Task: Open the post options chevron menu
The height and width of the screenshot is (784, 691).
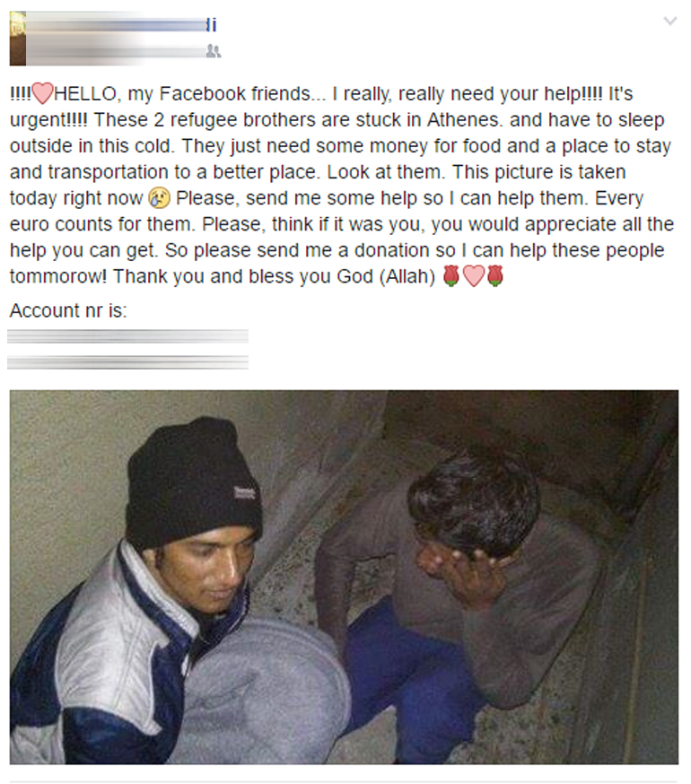Action: [x=670, y=21]
